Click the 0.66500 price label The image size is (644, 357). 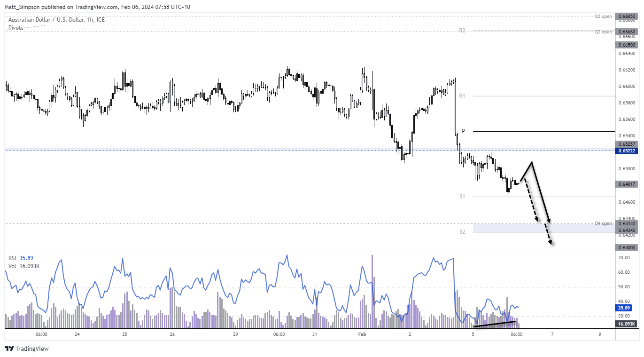(627, 45)
